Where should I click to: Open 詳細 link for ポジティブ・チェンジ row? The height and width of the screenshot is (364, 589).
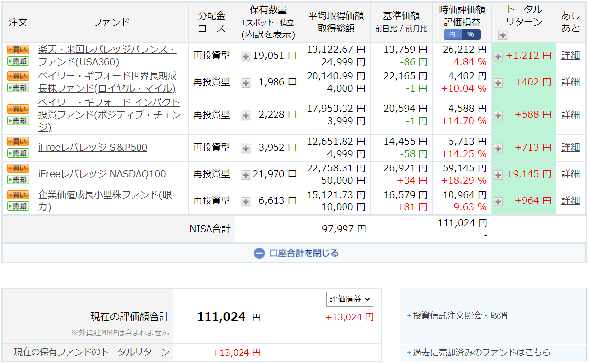pos(570,115)
